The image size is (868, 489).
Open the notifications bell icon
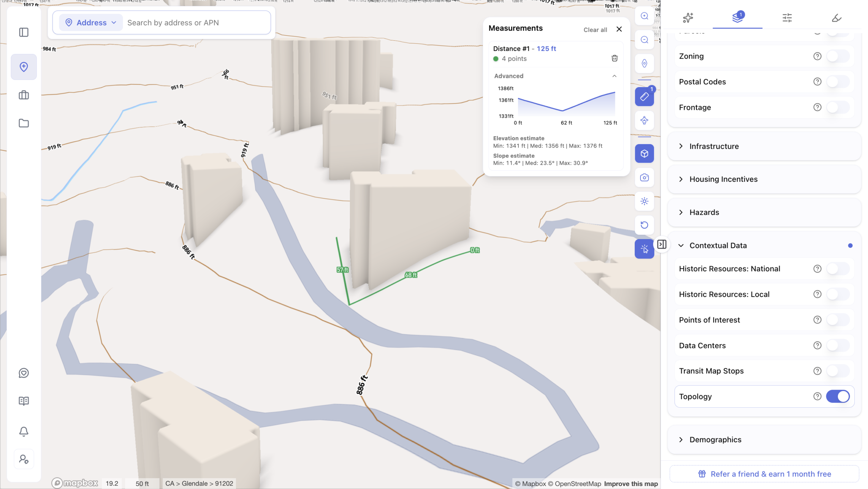pyautogui.click(x=24, y=431)
